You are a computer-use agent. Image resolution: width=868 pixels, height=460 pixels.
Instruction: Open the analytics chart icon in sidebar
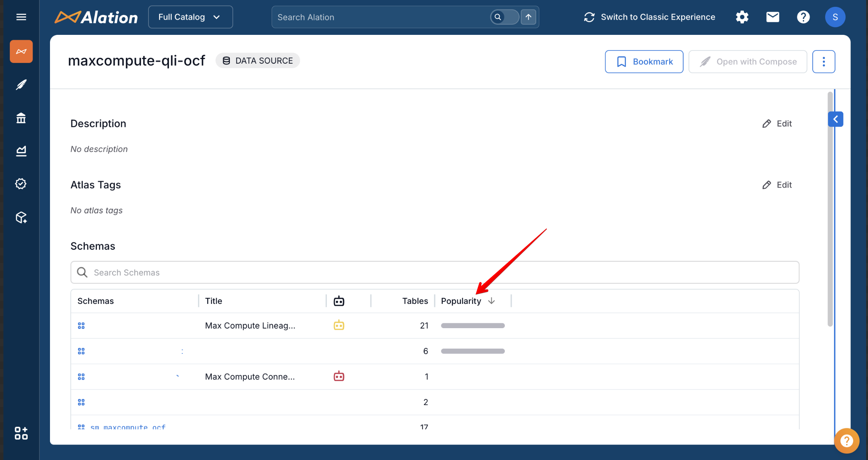coord(21,151)
